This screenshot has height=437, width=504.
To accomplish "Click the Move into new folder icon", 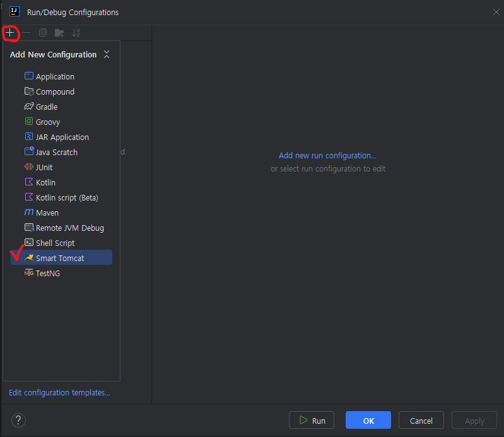I will [x=59, y=33].
